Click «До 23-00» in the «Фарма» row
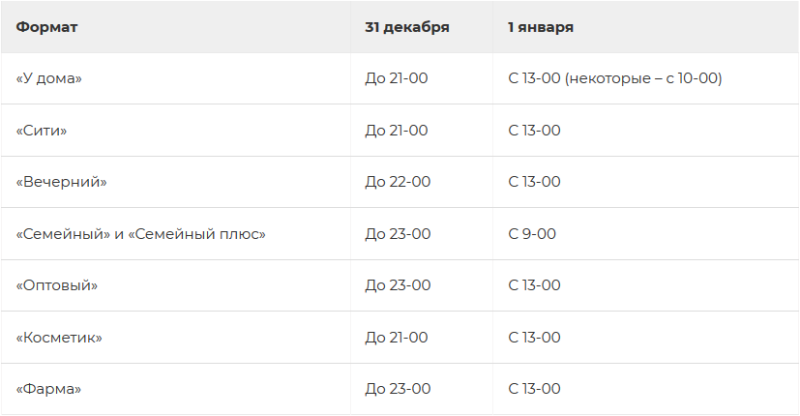This screenshot has height=416, width=800. 397,389
